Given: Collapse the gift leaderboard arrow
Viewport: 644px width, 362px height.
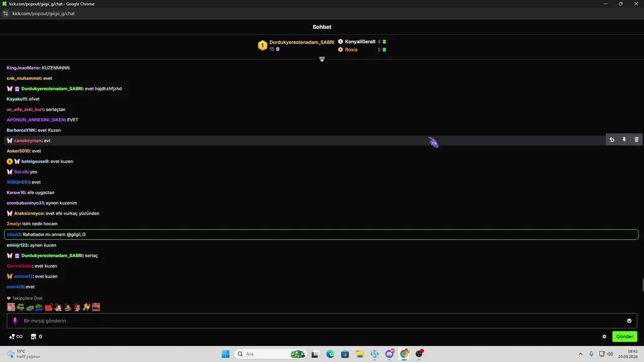Looking at the screenshot, I should point(322,59).
